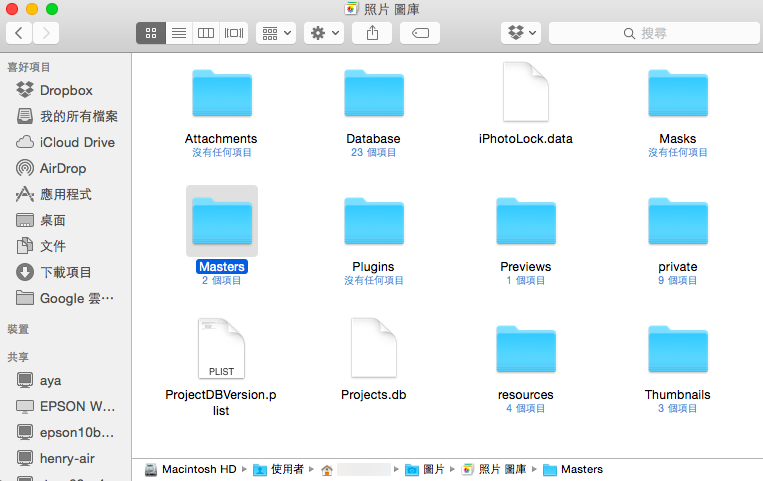Click the 喜好項目 sidebar heading
Screen dimensions: 763x481
click(x=29, y=67)
